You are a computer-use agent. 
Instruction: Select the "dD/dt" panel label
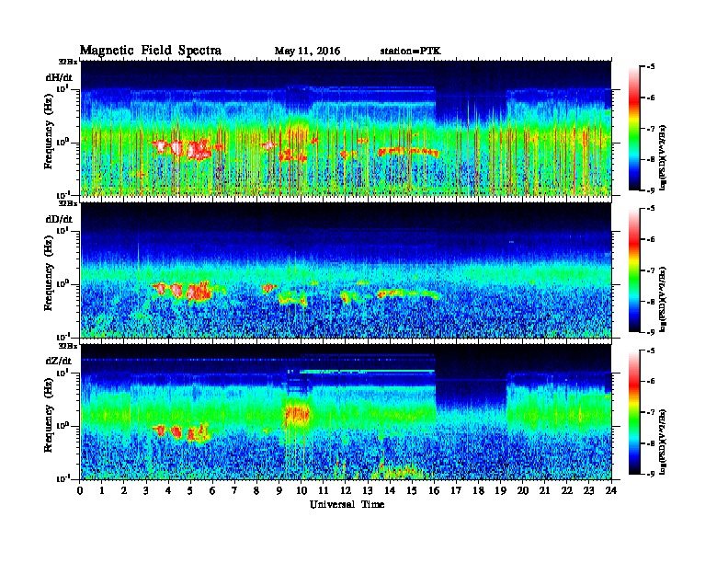pyautogui.click(x=59, y=219)
